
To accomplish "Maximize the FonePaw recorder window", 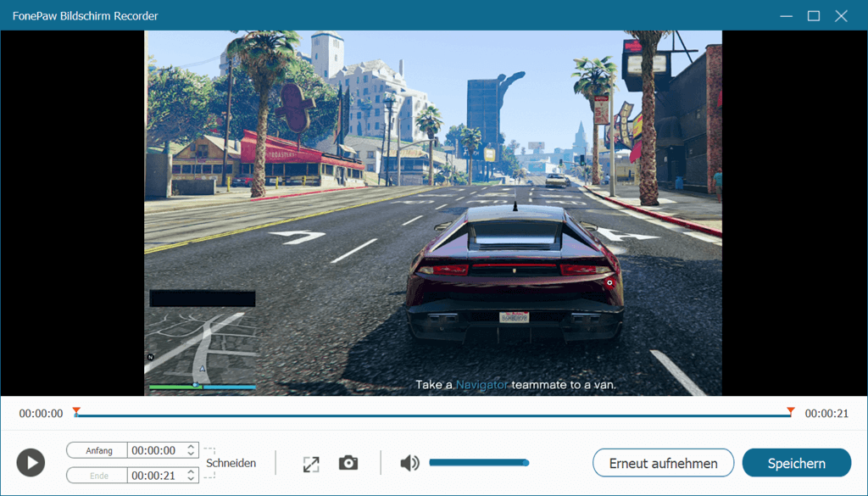I will [x=813, y=16].
